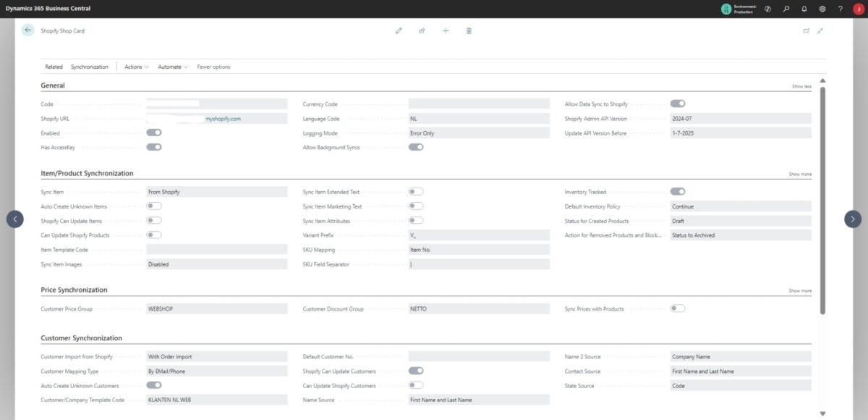Click Fewer options
Screen dimensions: 868x420
[x=213, y=67]
